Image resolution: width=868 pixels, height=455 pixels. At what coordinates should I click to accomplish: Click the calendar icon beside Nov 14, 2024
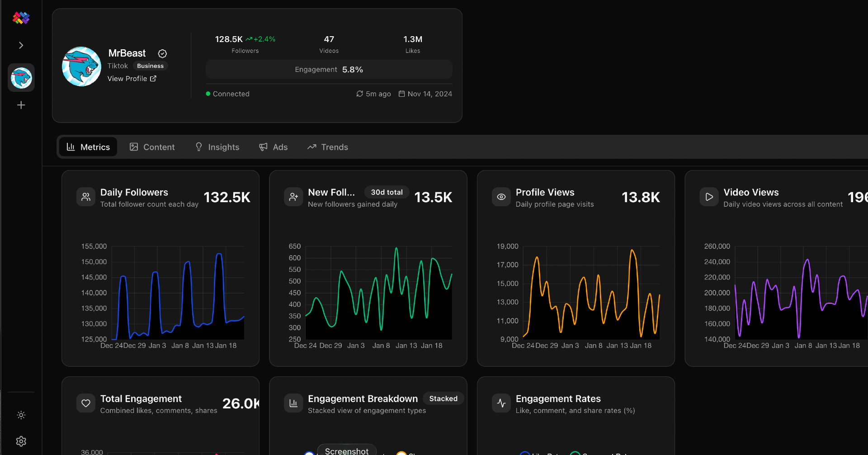[401, 94]
